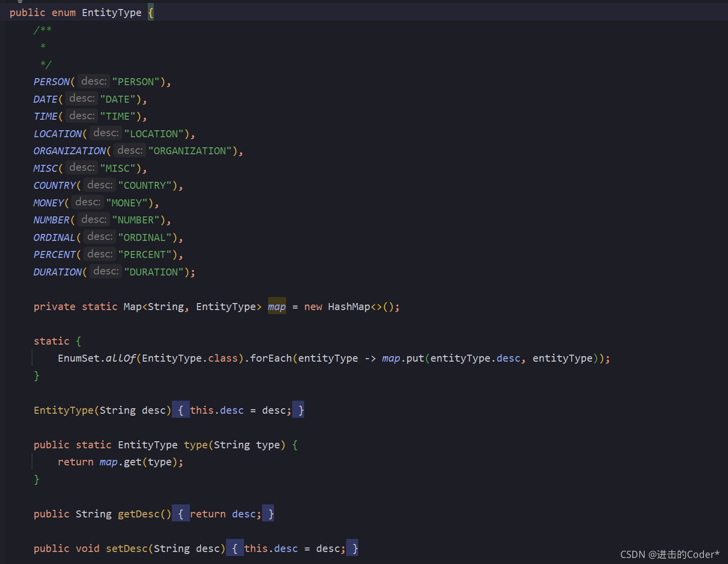This screenshot has width=728, height=564.
Task: Place cursor on the PERSON enum constant
Action: coord(52,82)
